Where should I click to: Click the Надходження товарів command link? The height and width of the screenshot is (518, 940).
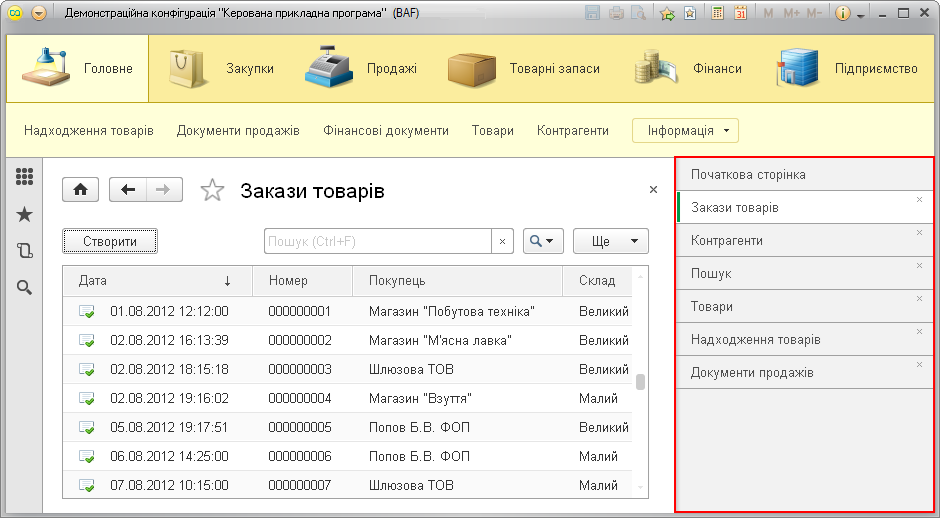click(x=89, y=131)
